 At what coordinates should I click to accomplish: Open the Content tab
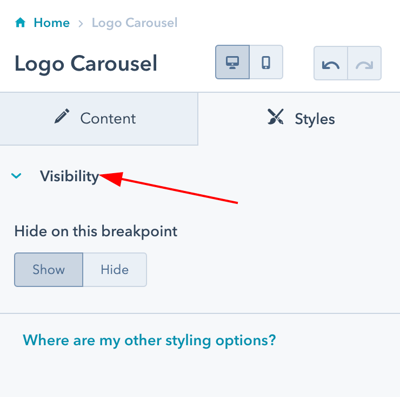point(99,119)
